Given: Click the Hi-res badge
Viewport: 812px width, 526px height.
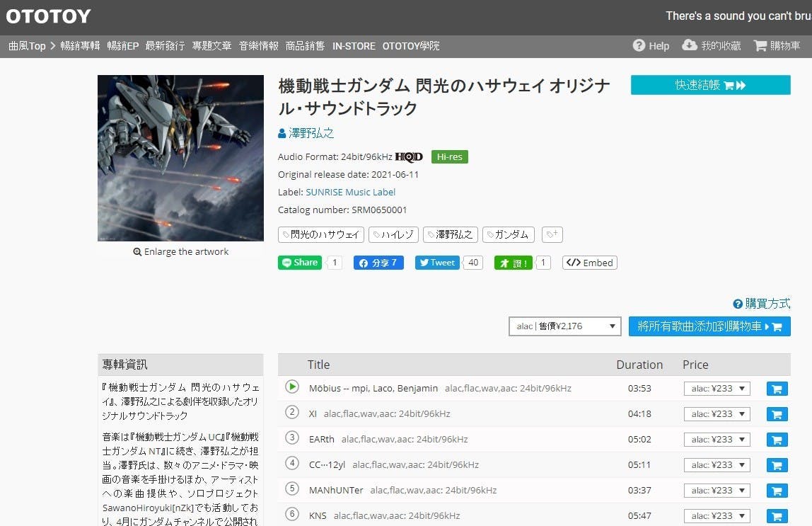Looking at the screenshot, I should click(450, 156).
